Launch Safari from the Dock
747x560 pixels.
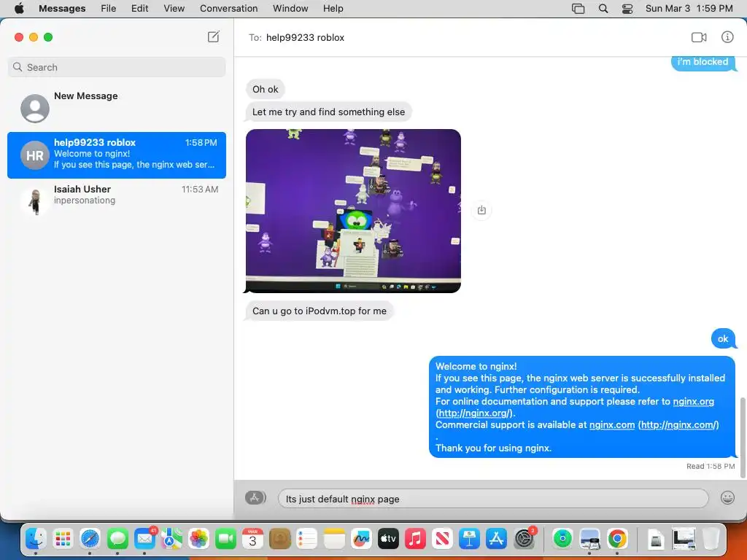(90, 539)
